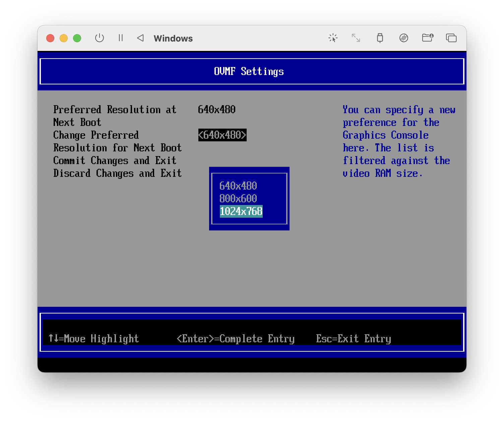Click the <Enter>=Complete Entry hint
The height and width of the screenshot is (422, 504).
coord(236,339)
